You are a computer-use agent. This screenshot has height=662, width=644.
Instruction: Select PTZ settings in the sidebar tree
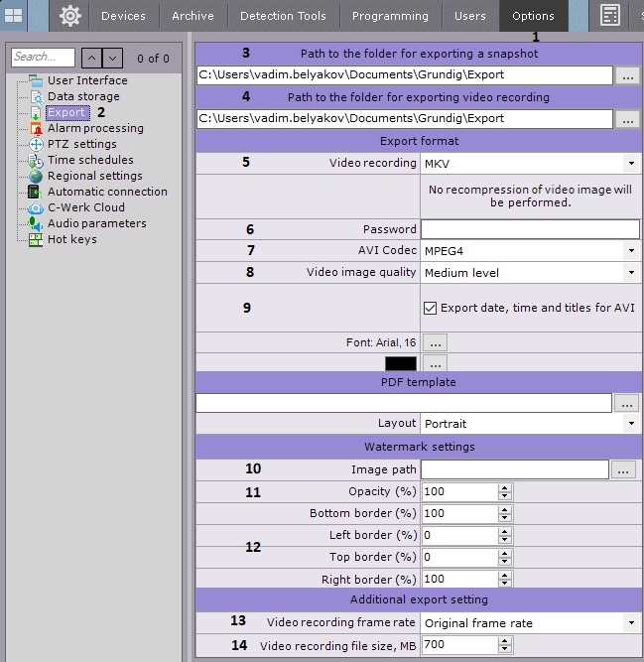coord(81,144)
